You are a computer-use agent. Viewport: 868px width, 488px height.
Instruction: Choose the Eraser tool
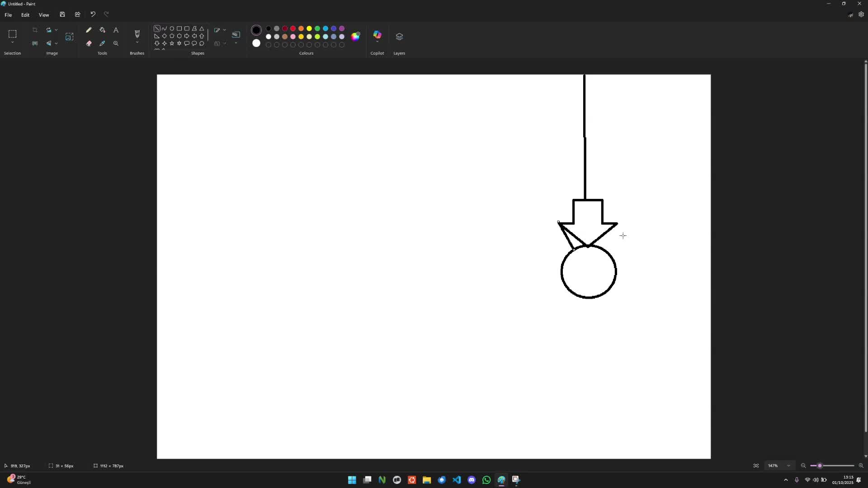pyautogui.click(x=89, y=43)
